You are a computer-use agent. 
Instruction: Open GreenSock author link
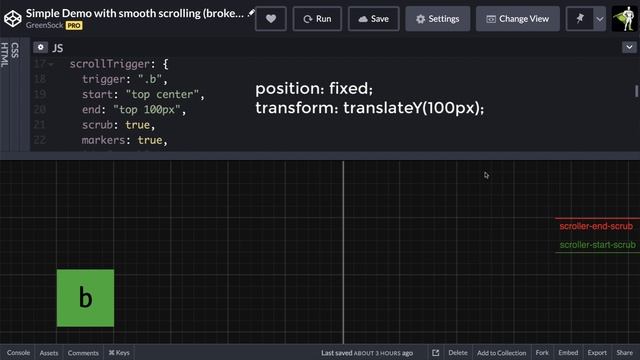click(44, 25)
